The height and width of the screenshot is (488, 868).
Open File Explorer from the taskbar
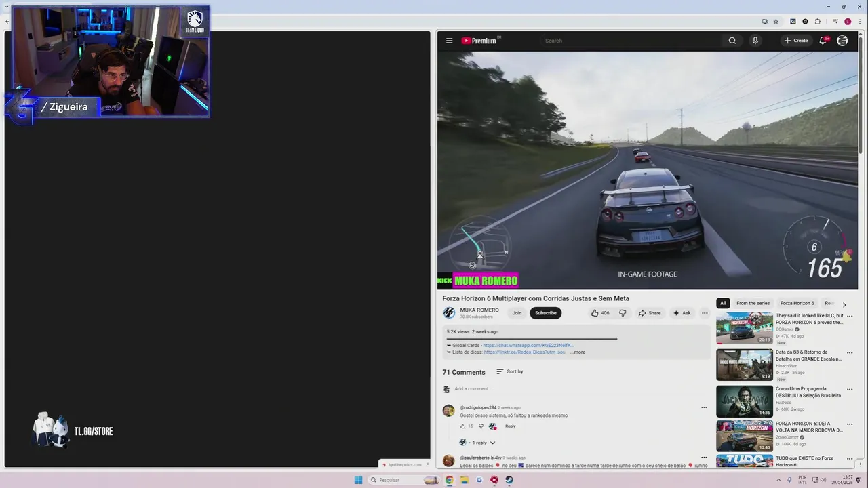click(x=465, y=480)
